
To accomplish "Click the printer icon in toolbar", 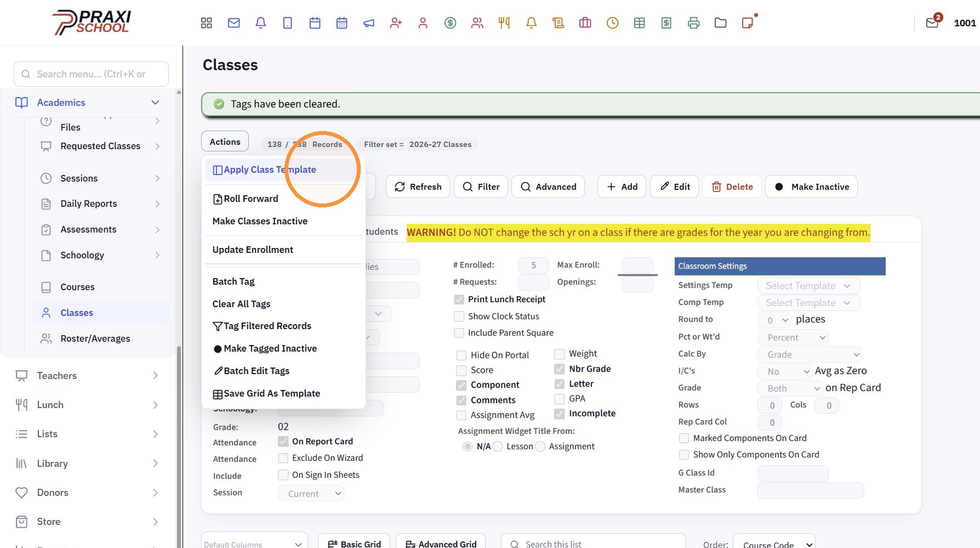I will coord(694,23).
